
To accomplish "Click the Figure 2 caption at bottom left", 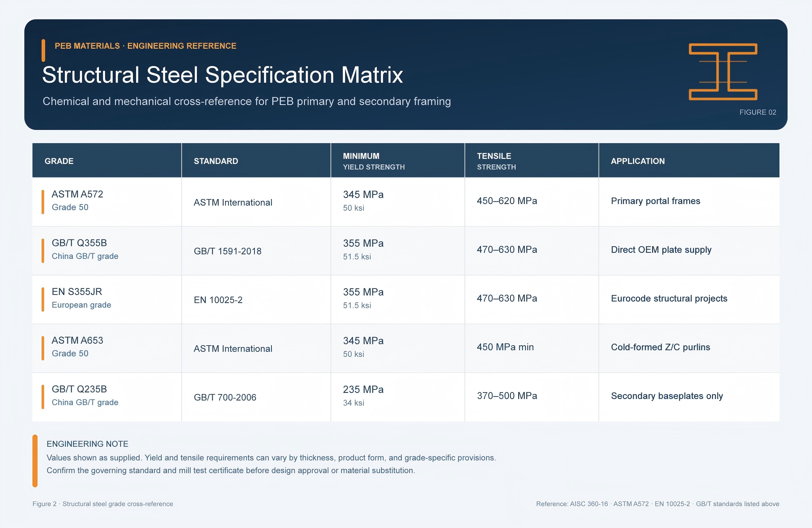I will pos(103,504).
